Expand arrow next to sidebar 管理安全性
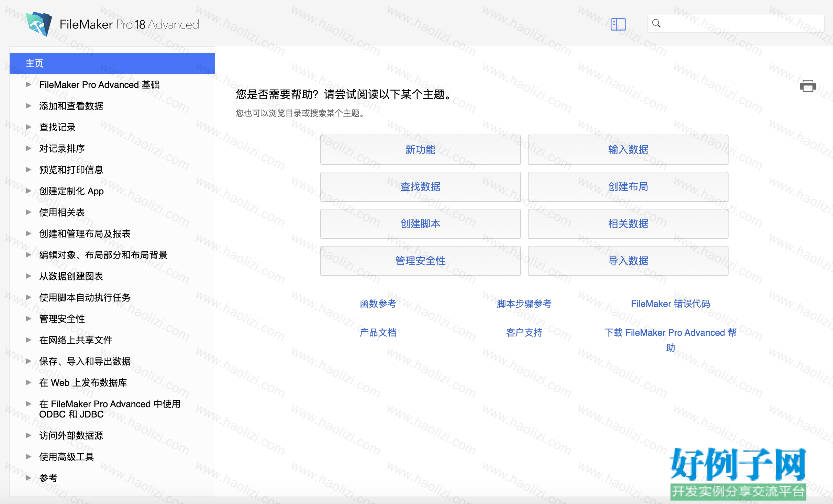 click(x=29, y=319)
